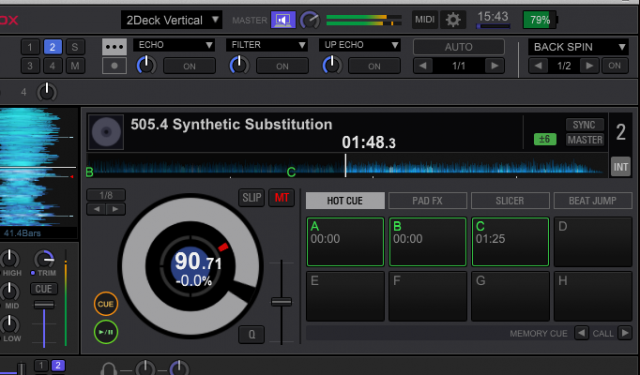Click the ±6 tempo range button
This screenshot has width=640, height=375.
tap(545, 140)
